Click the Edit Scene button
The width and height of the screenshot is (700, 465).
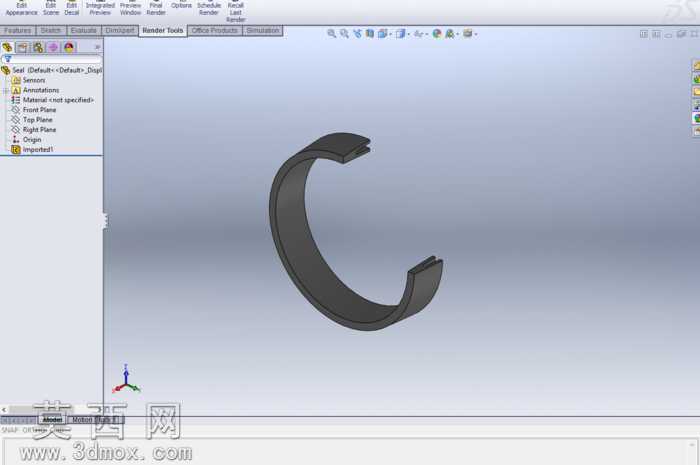[x=51, y=8]
